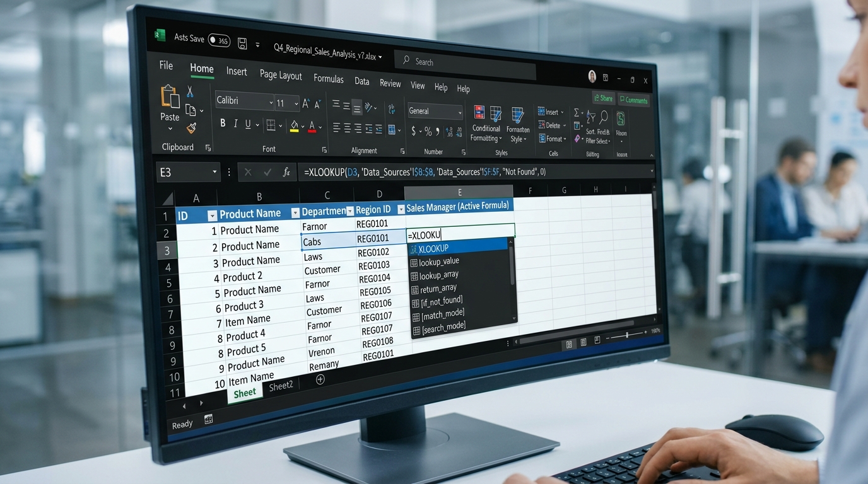The height and width of the screenshot is (484, 868).
Task: Open the General number format dropdown
Action: pos(460,113)
